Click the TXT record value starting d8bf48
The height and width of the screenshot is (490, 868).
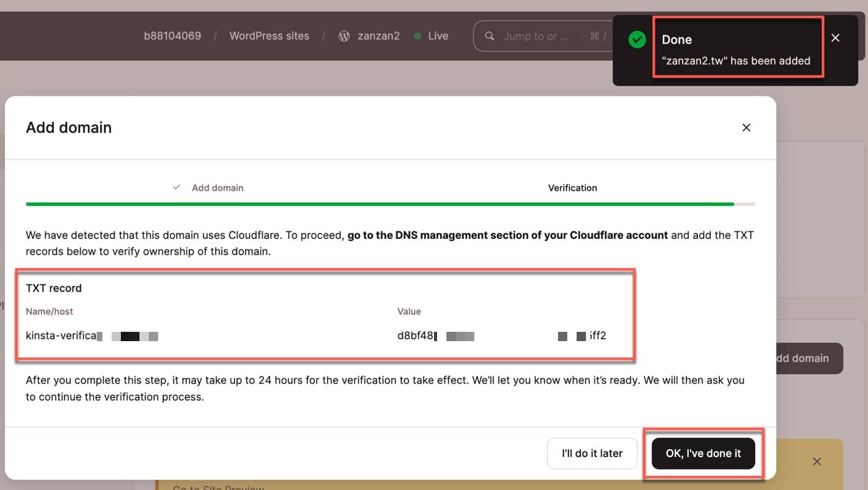(x=502, y=336)
